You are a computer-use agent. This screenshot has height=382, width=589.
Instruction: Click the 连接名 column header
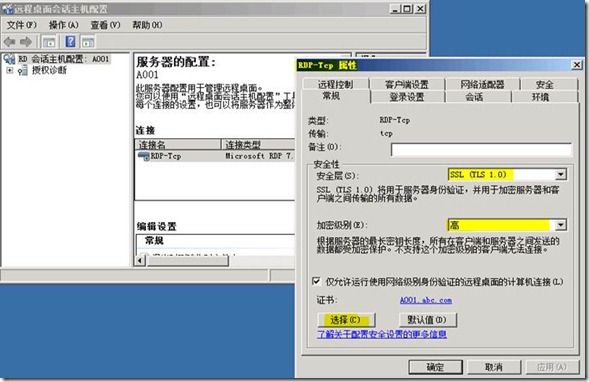coord(178,144)
